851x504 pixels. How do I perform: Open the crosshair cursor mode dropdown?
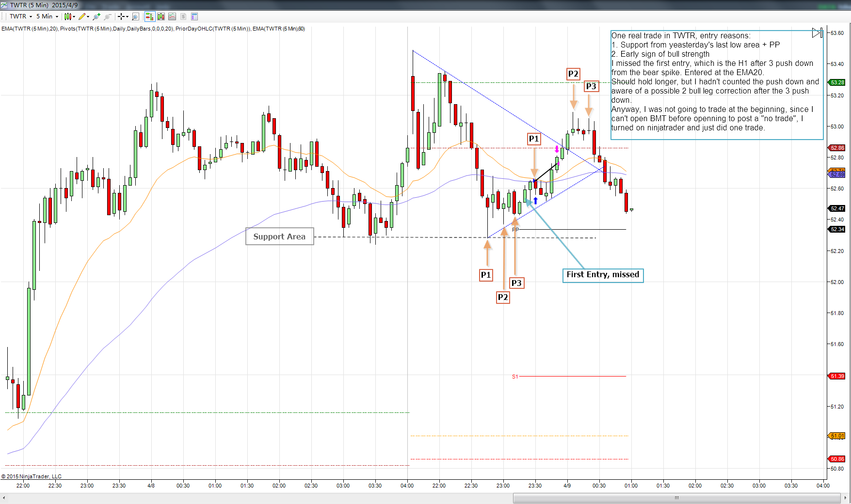[123, 16]
